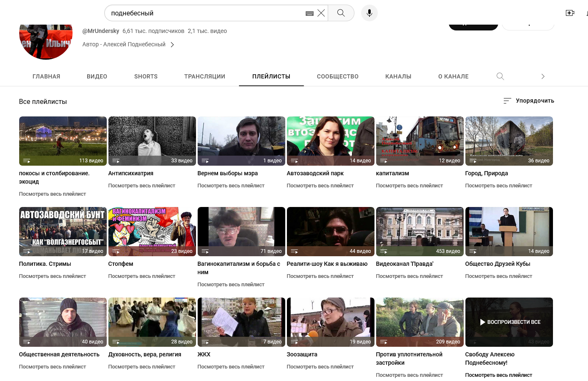Search within channel using magnifier icon
This screenshot has width=588, height=381.
(x=500, y=76)
